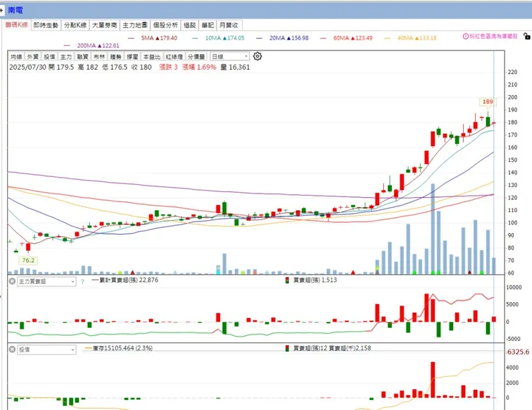Viewport: 532px width, 410px height.
Task: Close the 投信 indicator panel
Action: click(12, 350)
